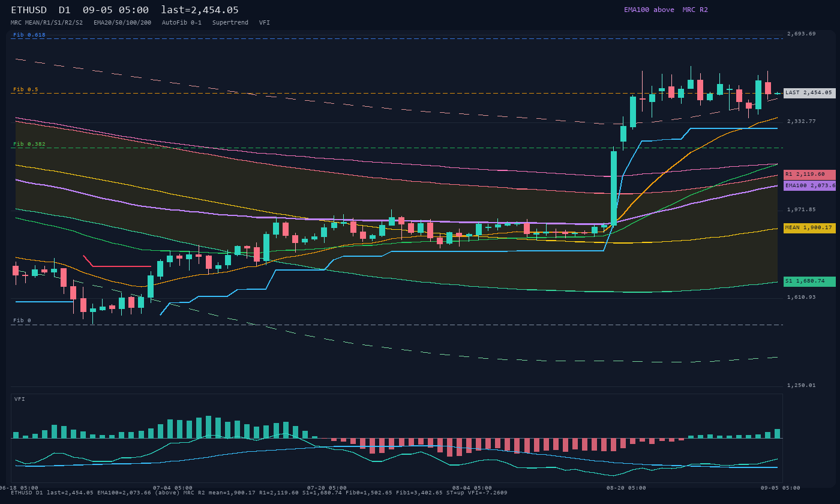This screenshot has width=840, height=504.
Task: Click the 'AutoFib 0-1' legend entry
Action: [x=182, y=23]
